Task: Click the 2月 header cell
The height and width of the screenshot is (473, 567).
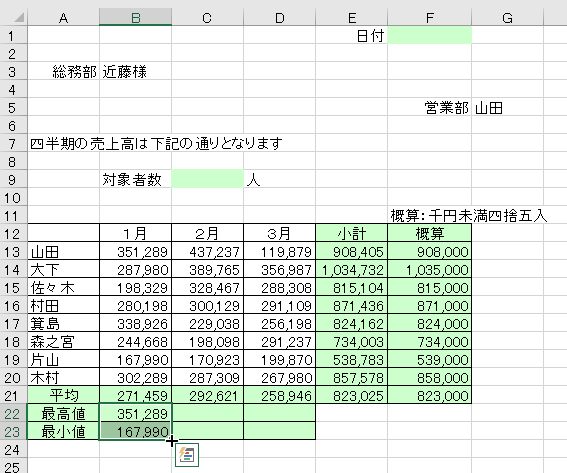Action: (208, 233)
